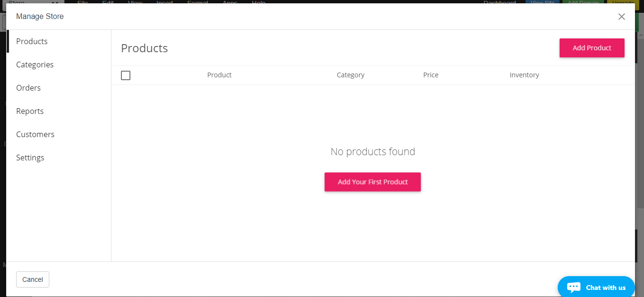Switch to the Reports section
644x297 pixels.
pos(30,111)
